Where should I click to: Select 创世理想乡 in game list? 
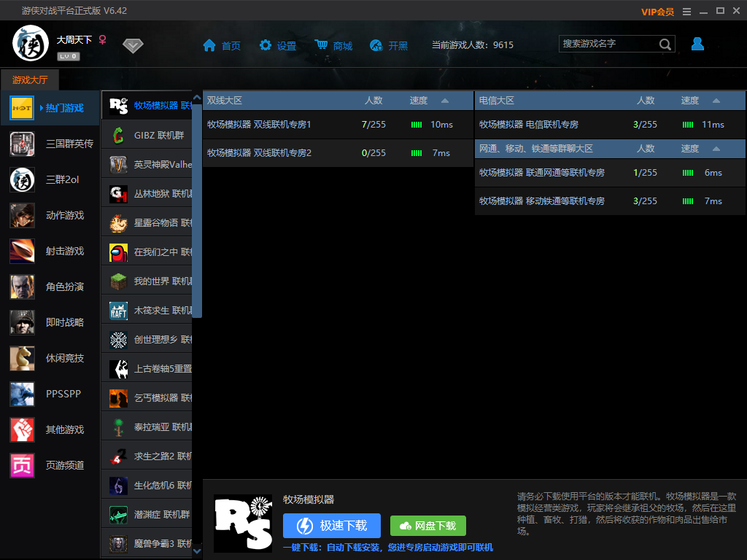pyautogui.click(x=147, y=340)
